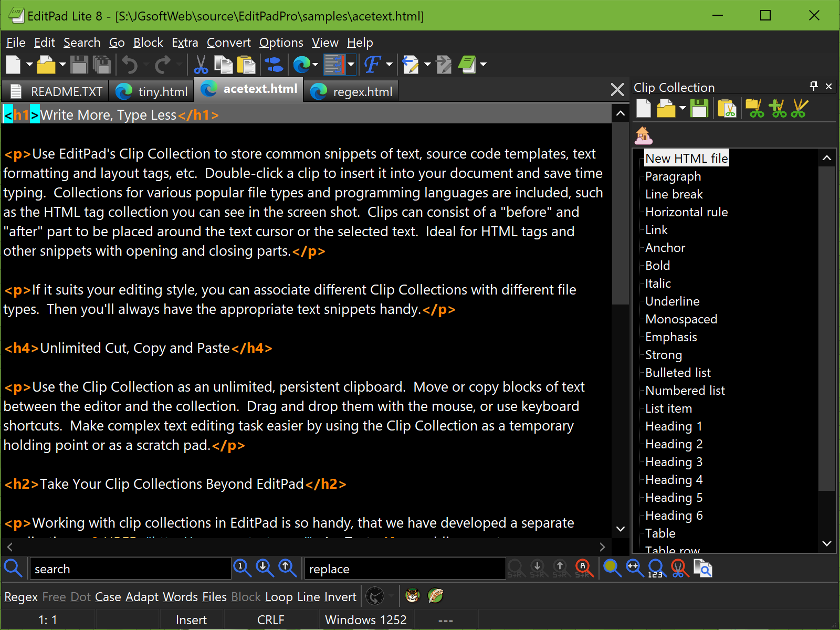Expand the previous editing position dropdown arrow
The width and height of the screenshot is (840, 630).
(427, 65)
